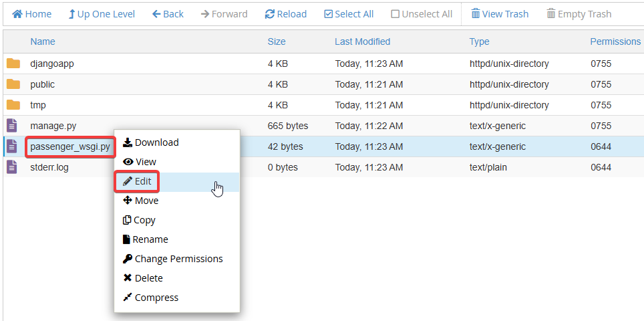Reload the file listing
The height and width of the screenshot is (321, 644).
pyautogui.click(x=285, y=14)
